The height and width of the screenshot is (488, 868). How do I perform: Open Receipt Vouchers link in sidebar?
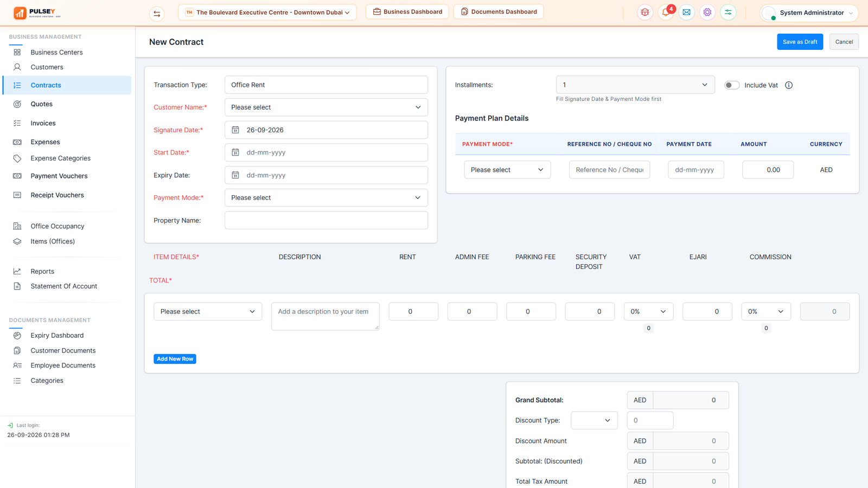(x=58, y=195)
